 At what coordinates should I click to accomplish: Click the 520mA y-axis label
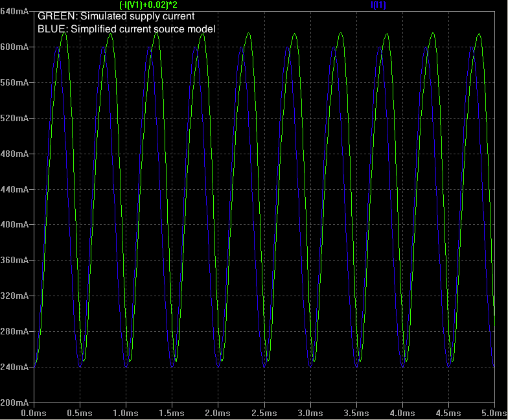coord(14,118)
